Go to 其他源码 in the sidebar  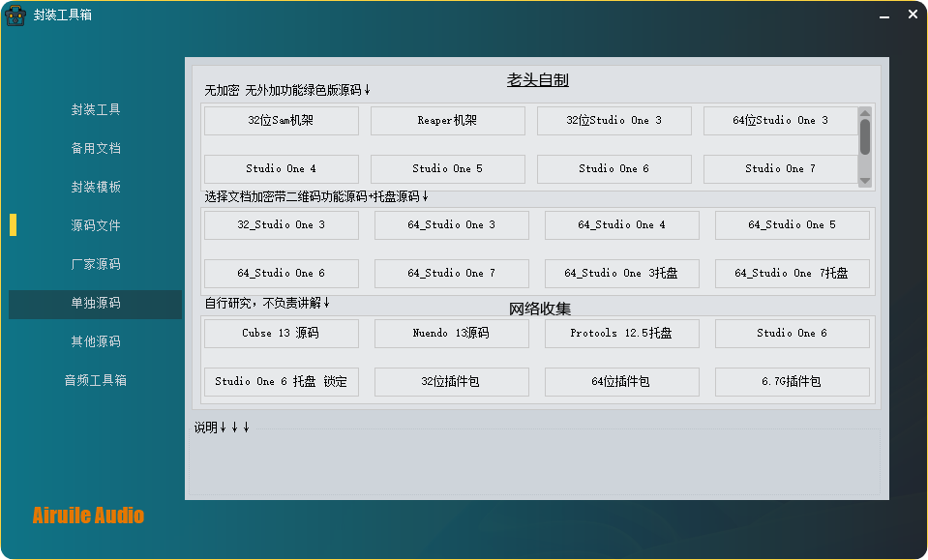click(x=95, y=341)
